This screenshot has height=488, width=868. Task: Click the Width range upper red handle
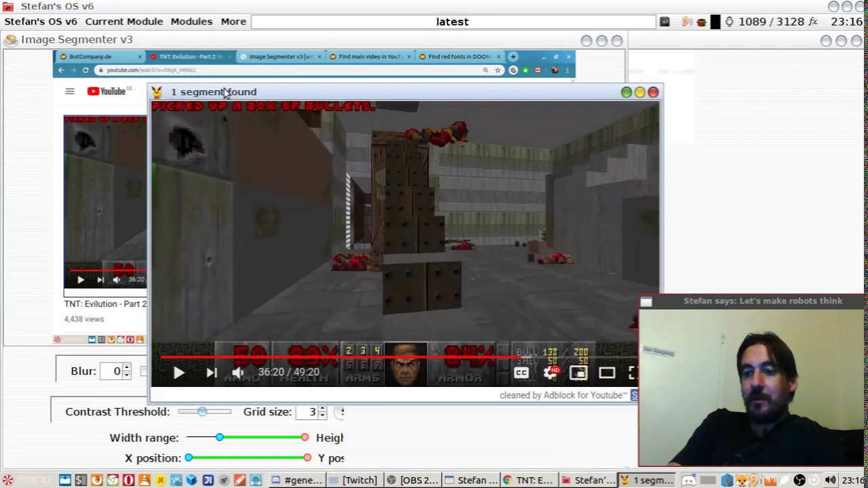coord(304,438)
